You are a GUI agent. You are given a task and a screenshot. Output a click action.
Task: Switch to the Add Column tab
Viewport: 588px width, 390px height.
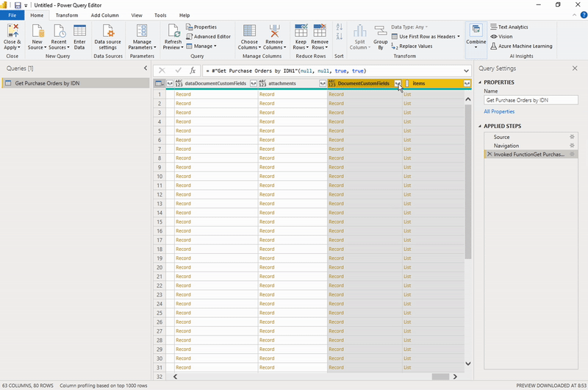(104, 15)
